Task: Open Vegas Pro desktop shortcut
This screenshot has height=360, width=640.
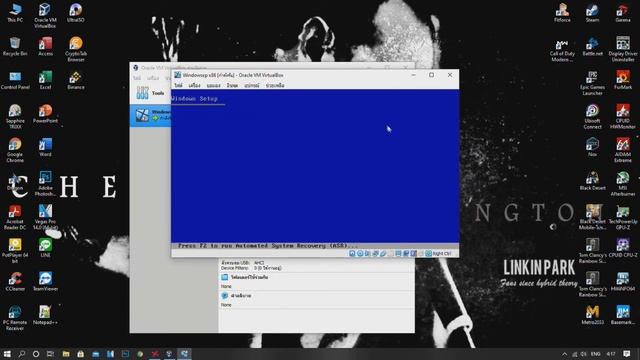Action: click(45, 217)
